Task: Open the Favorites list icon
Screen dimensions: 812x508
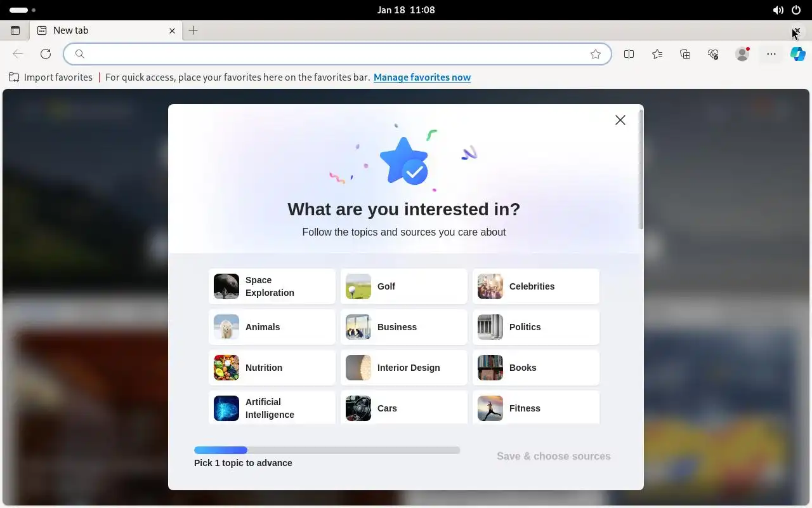Action: (657, 54)
